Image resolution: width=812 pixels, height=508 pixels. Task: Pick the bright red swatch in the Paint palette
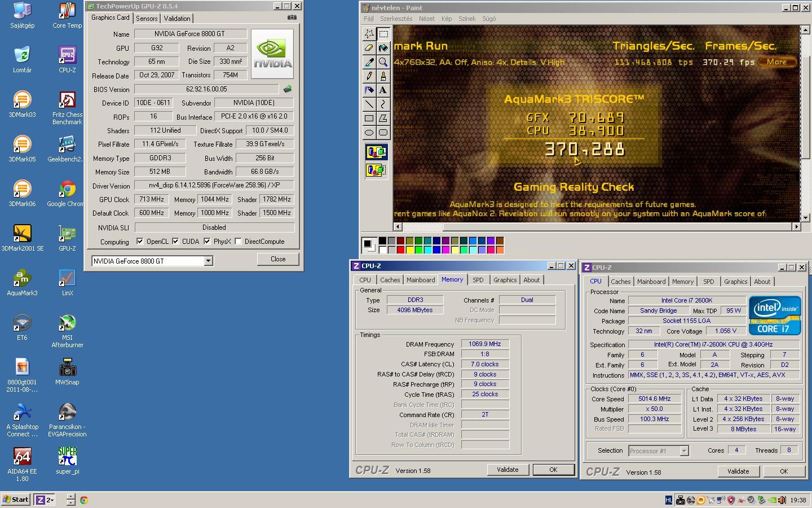pyautogui.click(x=400, y=250)
